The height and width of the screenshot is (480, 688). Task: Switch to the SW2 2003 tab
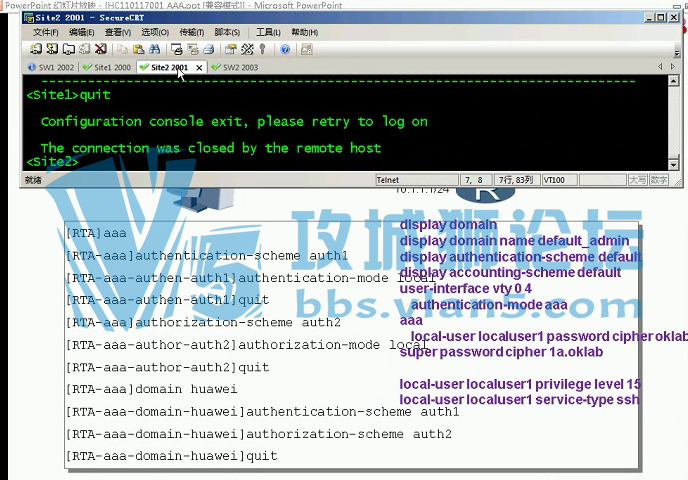pyautogui.click(x=235, y=67)
